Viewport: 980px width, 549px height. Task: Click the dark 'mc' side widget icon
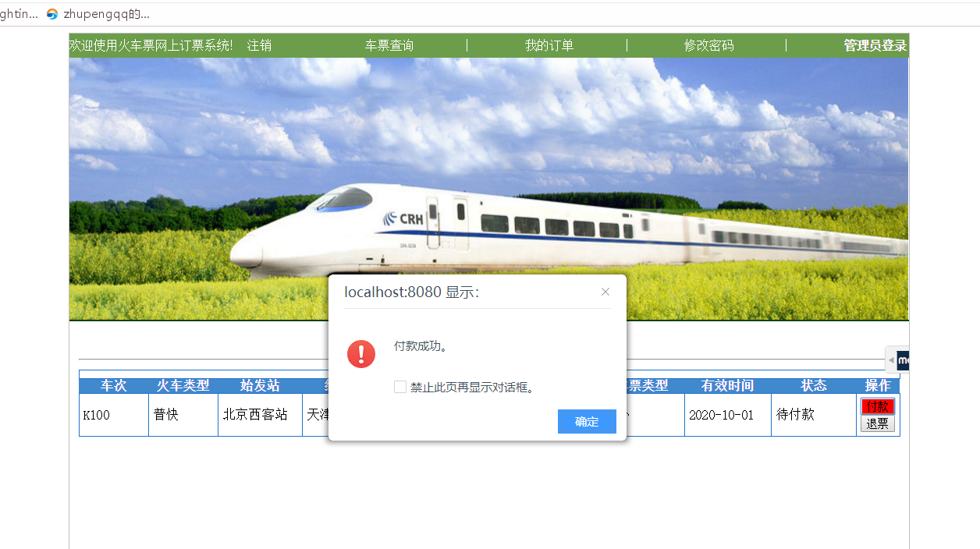click(904, 360)
